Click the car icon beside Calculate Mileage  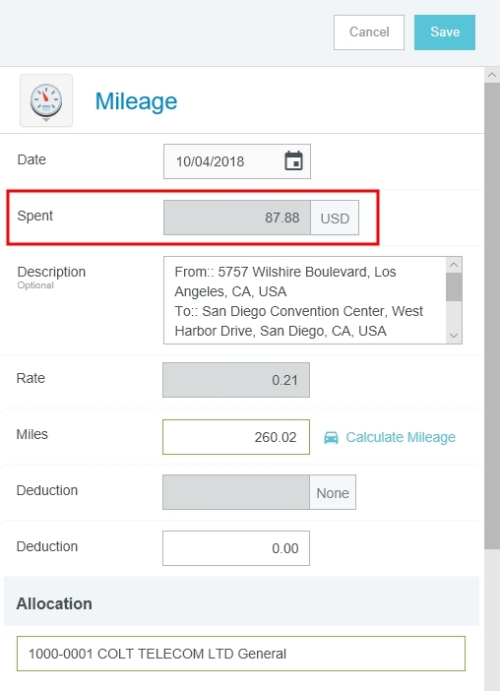click(x=331, y=437)
